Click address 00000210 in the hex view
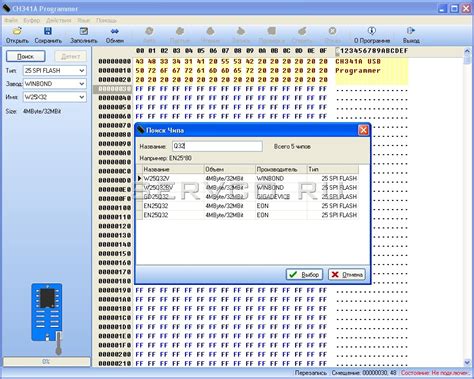The width and height of the screenshot is (474, 379). [x=114, y=363]
